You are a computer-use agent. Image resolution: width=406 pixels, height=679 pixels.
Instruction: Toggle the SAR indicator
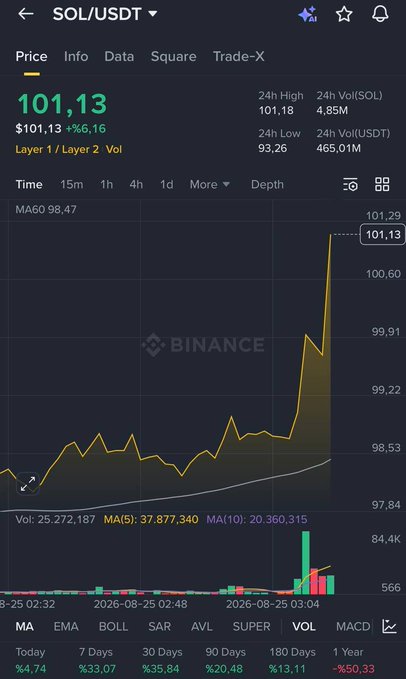159,626
